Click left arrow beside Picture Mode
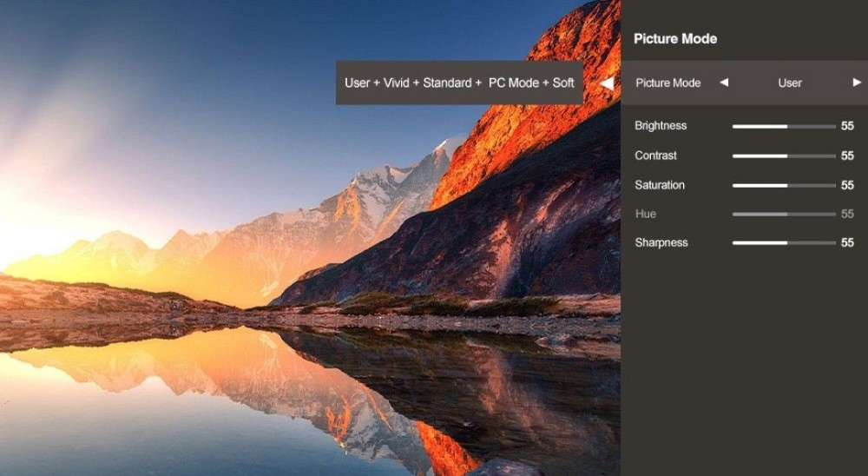 [724, 83]
